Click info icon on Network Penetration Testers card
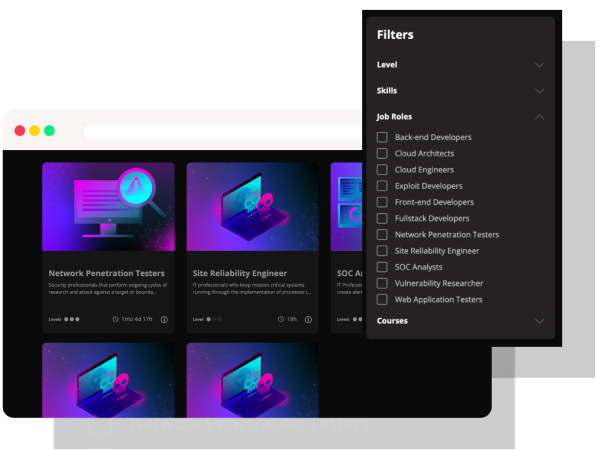The image size is (602, 450). (x=164, y=319)
